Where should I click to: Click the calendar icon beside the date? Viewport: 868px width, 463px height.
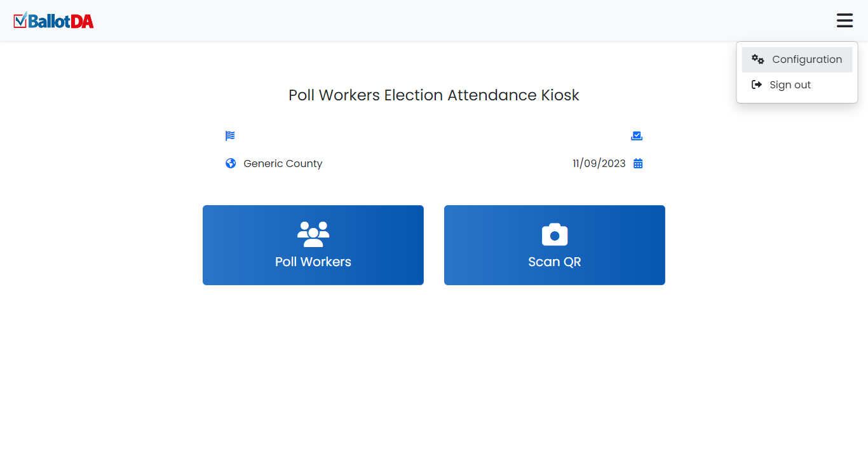point(638,163)
